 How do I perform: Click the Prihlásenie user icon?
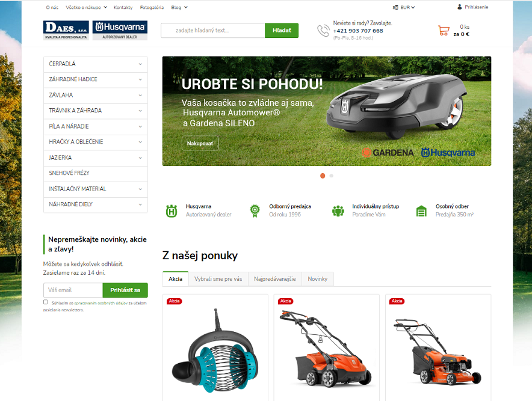click(460, 7)
